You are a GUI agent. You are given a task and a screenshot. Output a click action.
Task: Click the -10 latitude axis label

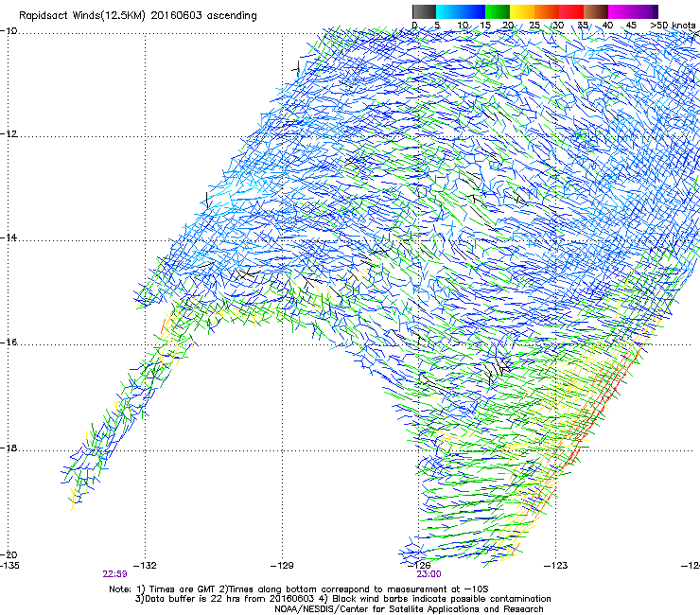point(9,31)
